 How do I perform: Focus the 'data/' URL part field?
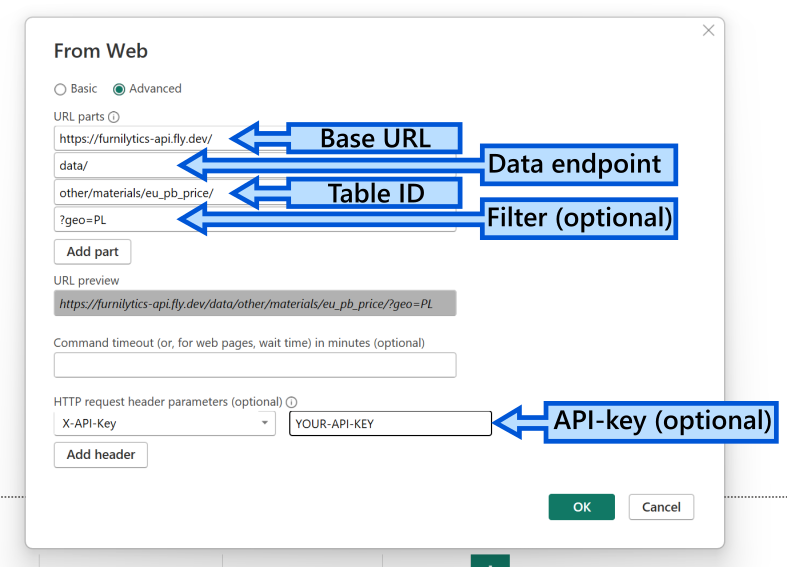click(x=255, y=166)
